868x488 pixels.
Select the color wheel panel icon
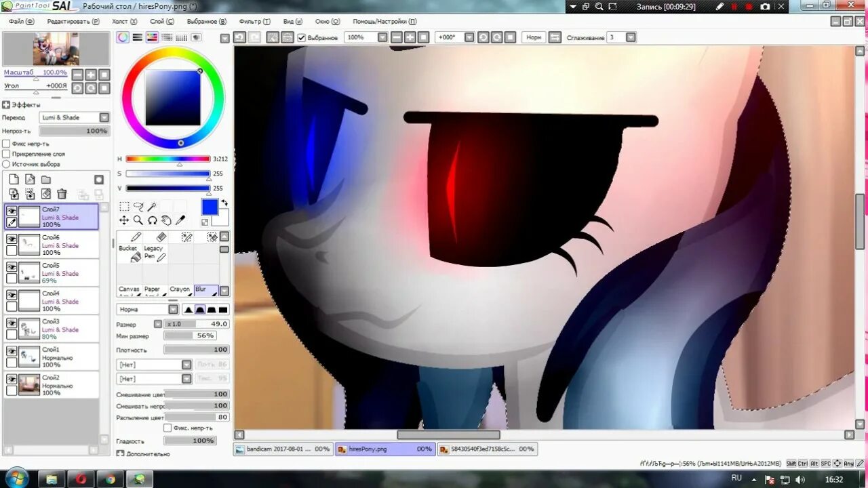(x=123, y=37)
